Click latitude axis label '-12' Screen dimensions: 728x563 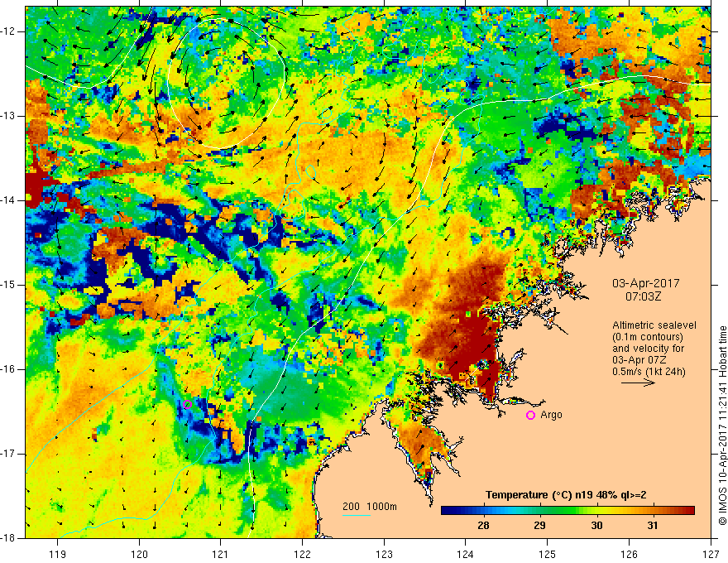[9, 31]
